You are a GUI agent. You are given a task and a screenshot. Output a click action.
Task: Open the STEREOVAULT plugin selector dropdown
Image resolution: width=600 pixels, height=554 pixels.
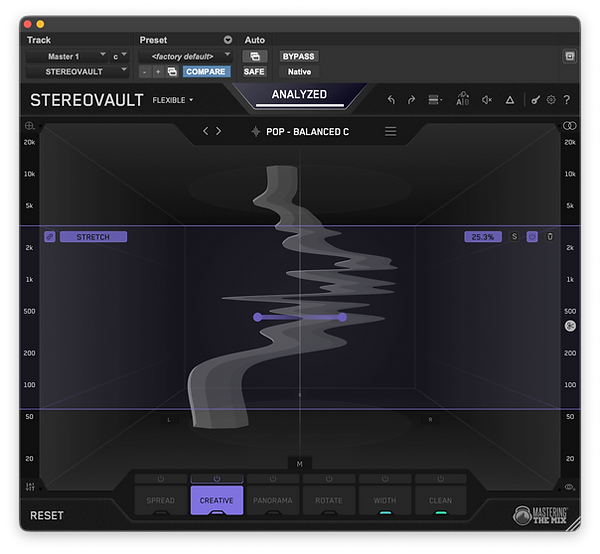(77, 72)
